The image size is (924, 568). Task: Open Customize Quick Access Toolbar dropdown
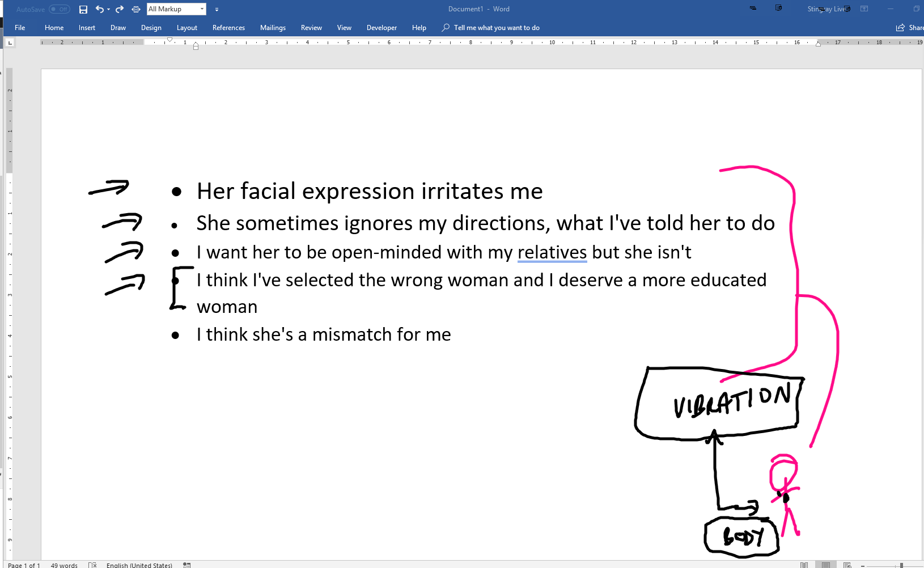pos(217,10)
